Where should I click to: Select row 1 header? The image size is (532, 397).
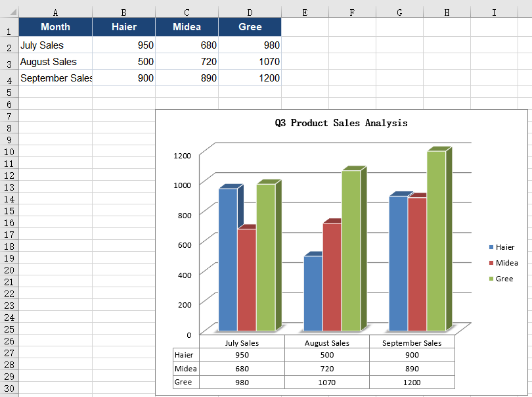click(9, 27)
